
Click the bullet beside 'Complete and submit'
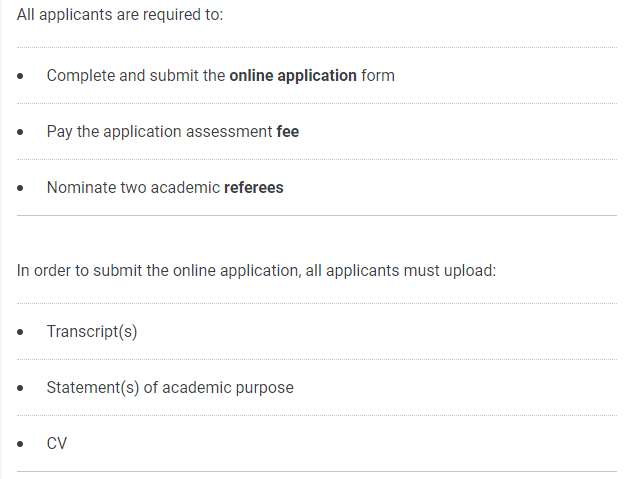click(20, 76)
